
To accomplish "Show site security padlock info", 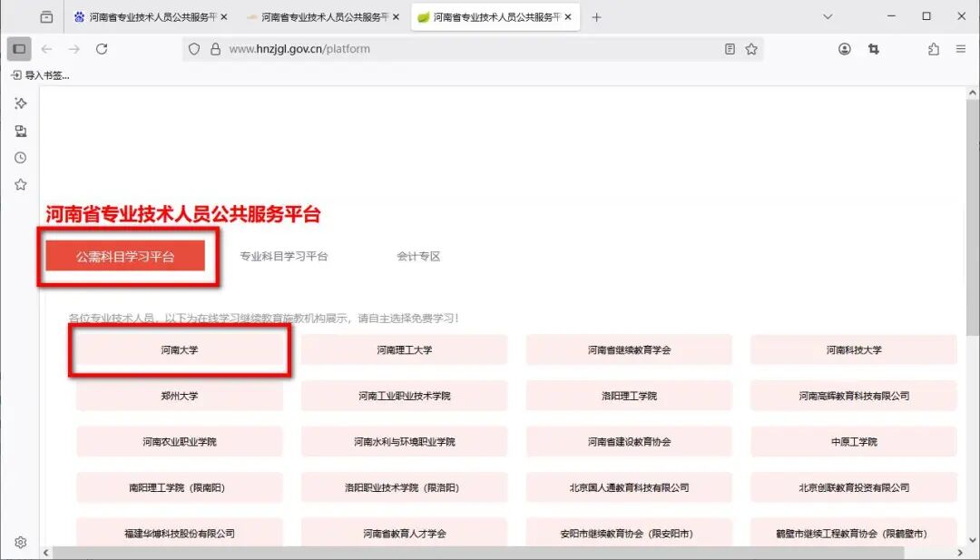I will point(216,49).
